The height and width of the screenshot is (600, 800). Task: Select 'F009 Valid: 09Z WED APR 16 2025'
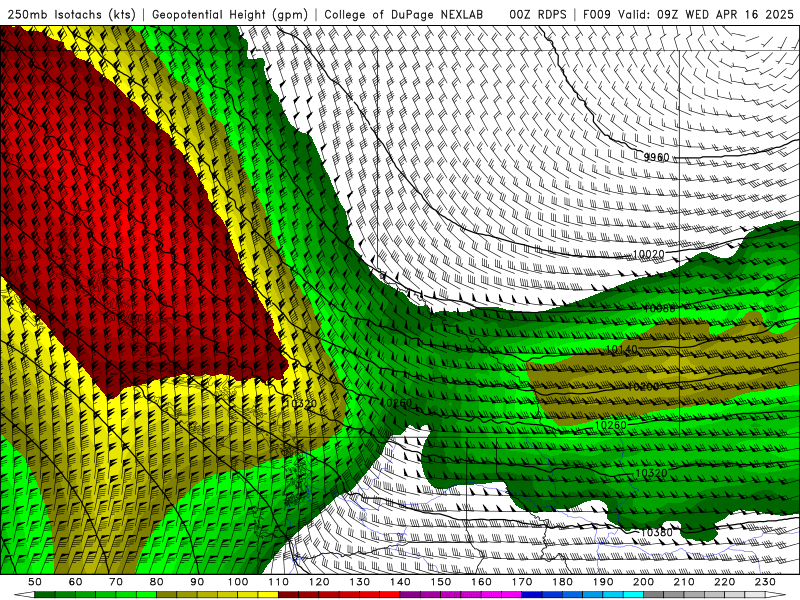point(688,15)
